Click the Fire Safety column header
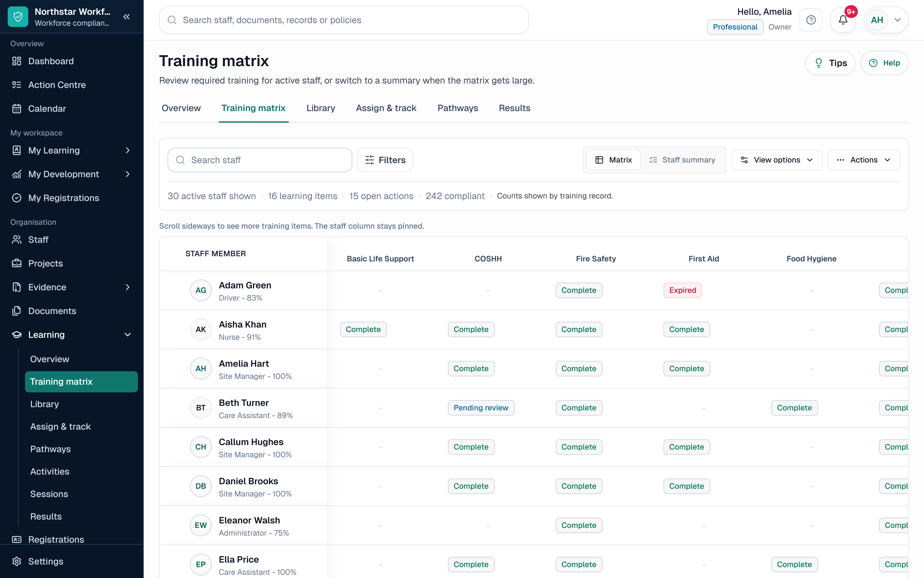Viewport: 924px width, 578px height. [x=596, y=259]
